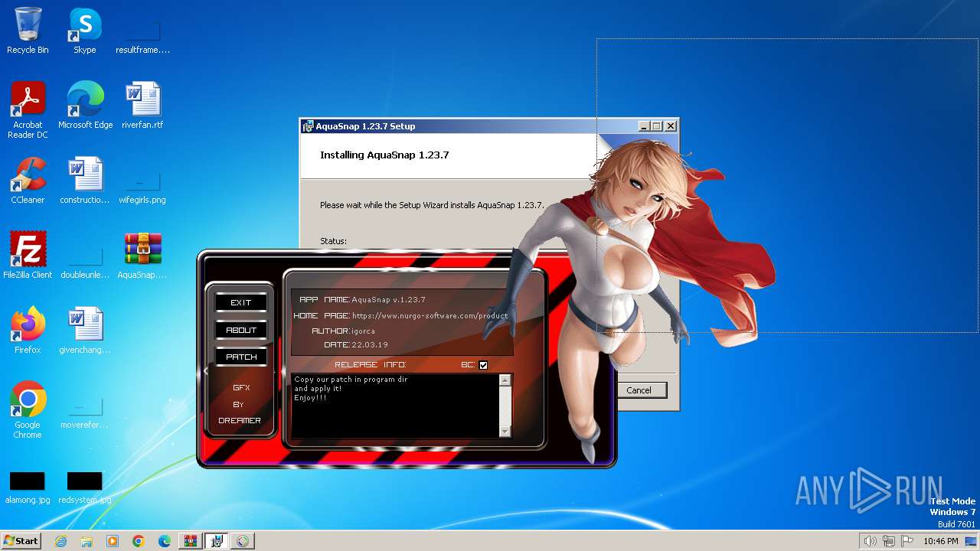Switch to the patcher taskbar item

243,541
